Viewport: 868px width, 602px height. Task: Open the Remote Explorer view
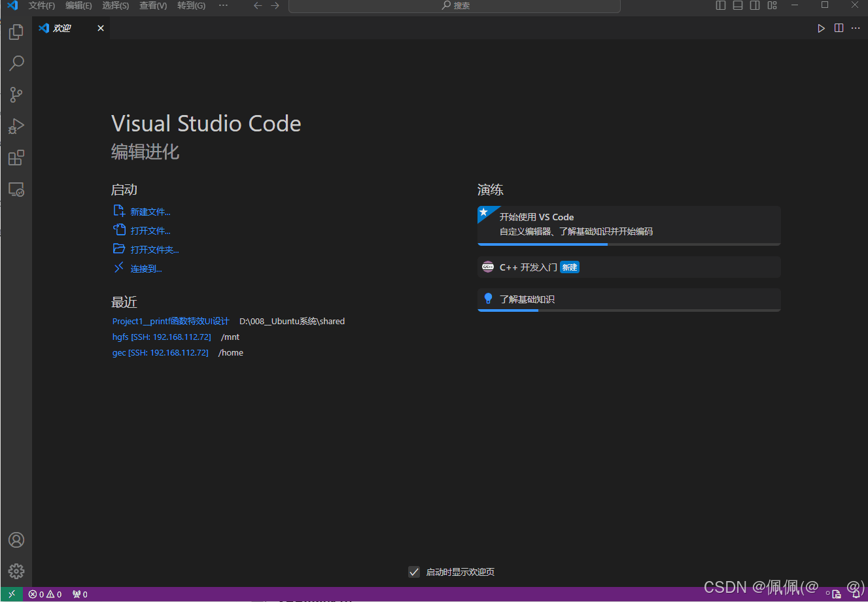click(x=16, y=190)
